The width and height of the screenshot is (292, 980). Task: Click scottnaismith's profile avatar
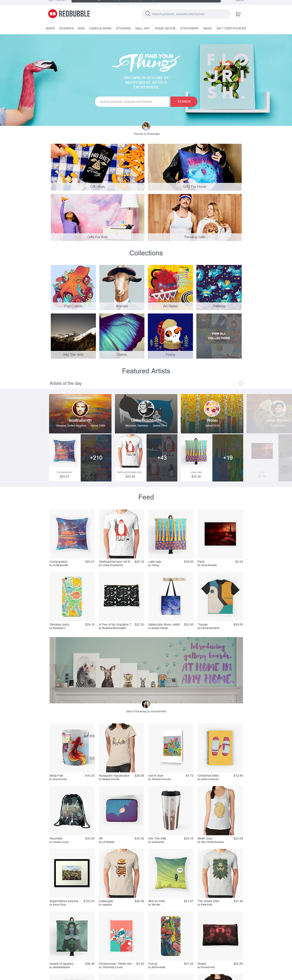[80, 409]
